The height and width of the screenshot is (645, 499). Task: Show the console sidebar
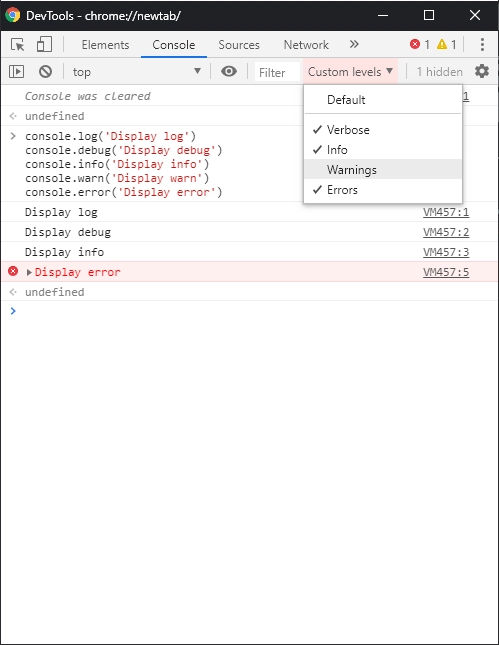16,72
